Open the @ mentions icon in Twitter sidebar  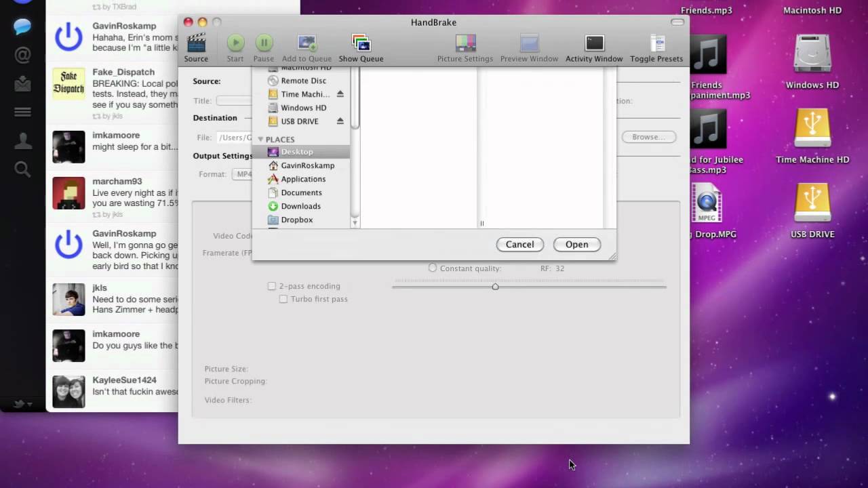[22, 56]
